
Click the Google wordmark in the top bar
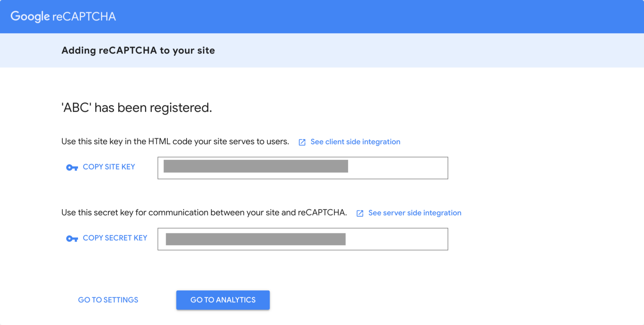coord(30,16)
